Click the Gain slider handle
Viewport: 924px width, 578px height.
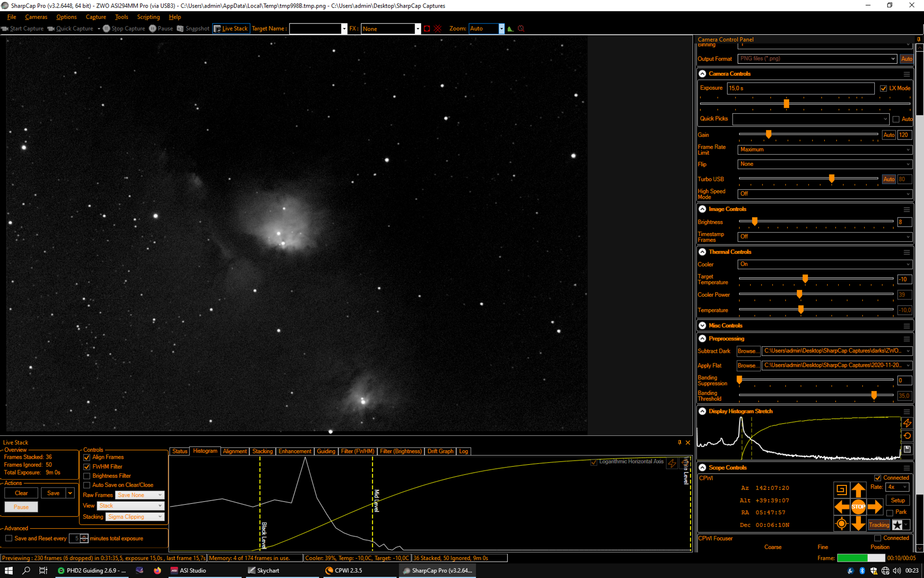pyautogui.click(x=768, y=134)
